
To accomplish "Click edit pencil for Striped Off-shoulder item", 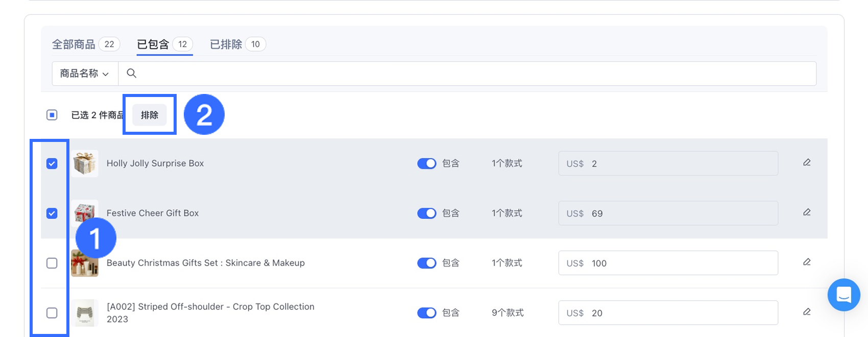I will click(806, 312).
